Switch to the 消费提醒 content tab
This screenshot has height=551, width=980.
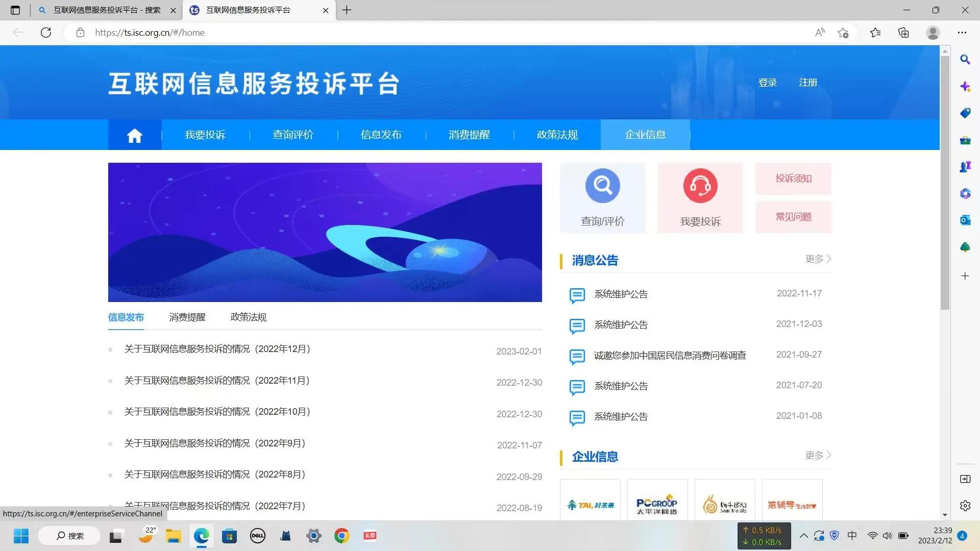coord(187,317)
